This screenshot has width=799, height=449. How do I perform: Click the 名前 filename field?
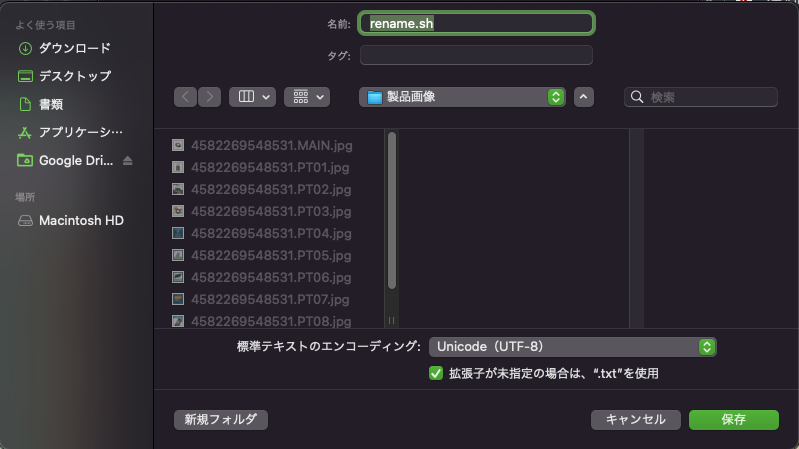[476, 23]
